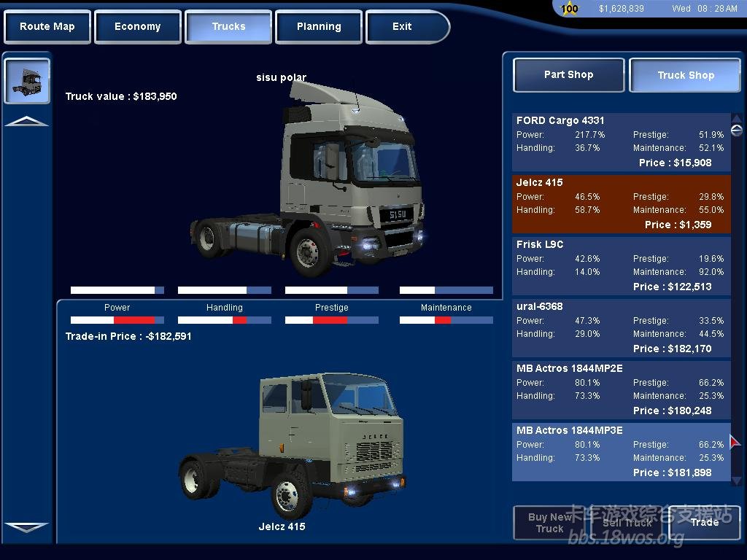Open the Planning tab

tap(319, 27)
